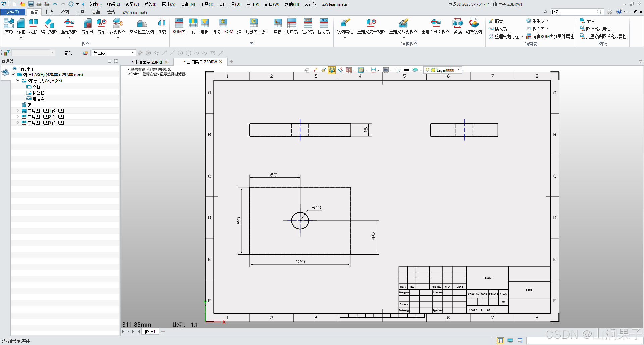Click 同步BOM表到零件属性 button
Image resolution: width=644 pixels, height=345 pixels.
[550, 37]
